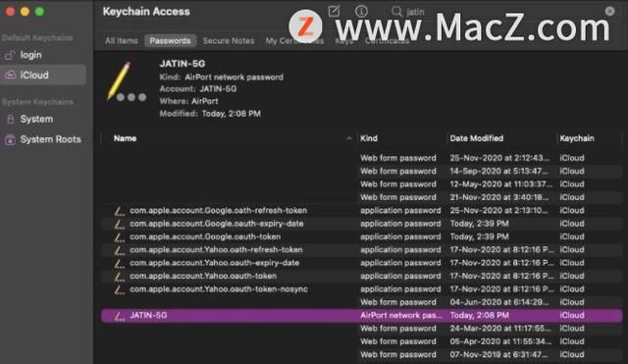Clear the search field with X icon
Image resolution: width=628 pixels, height=364 pixels.
point(609,11)
